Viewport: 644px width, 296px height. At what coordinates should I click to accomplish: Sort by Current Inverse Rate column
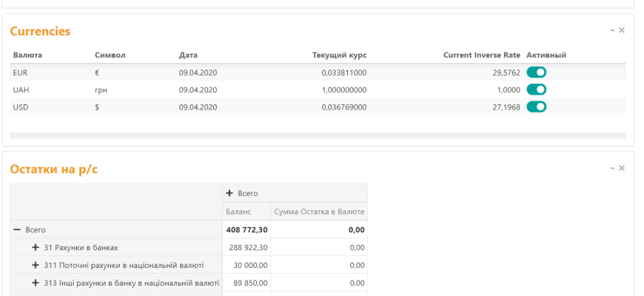481,55
